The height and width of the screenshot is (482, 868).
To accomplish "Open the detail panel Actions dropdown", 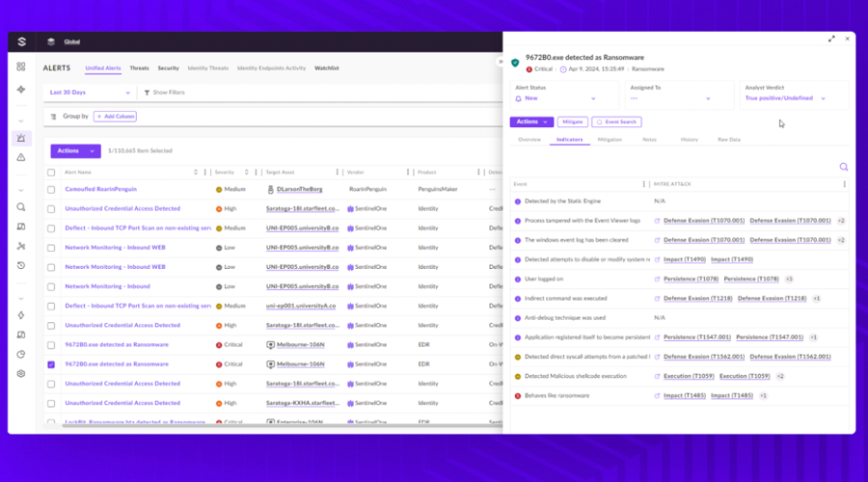I will 531,121.
